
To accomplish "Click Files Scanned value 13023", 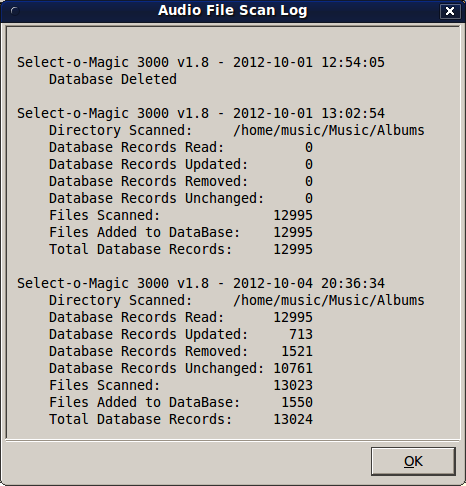I will pyautogui.click(x=293, y=385).
